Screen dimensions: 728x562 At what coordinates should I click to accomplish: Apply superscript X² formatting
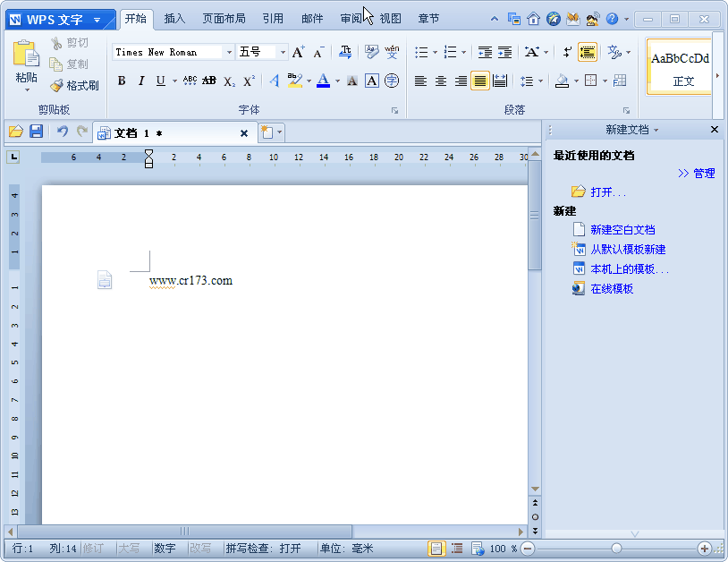tap(249, 81)
